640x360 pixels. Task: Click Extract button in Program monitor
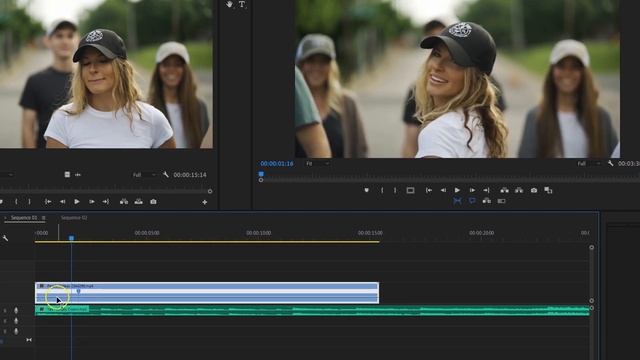click(519, 190)
